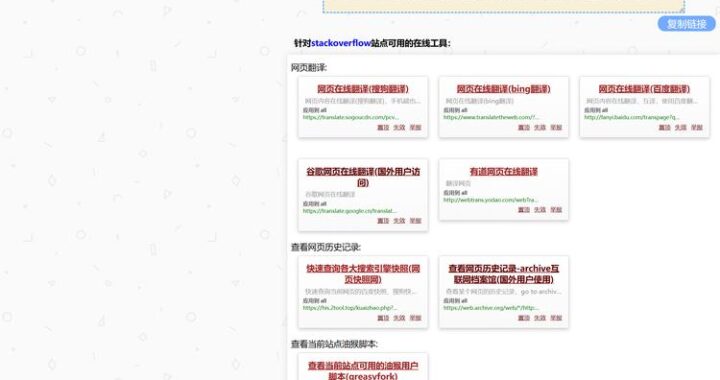Click the 复制链接 button
Screen dimensions: 720x380
point(686,24)
